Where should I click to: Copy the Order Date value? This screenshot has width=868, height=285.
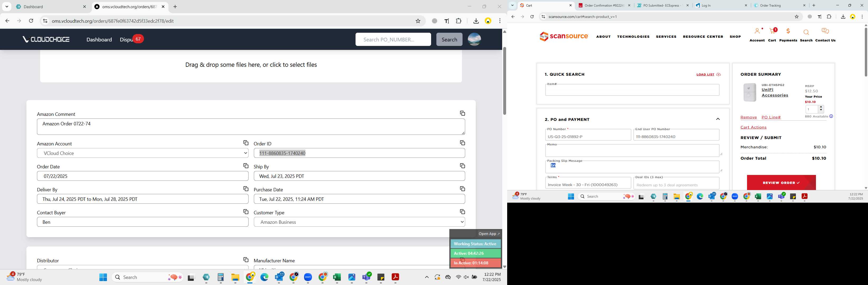[246, 166]
